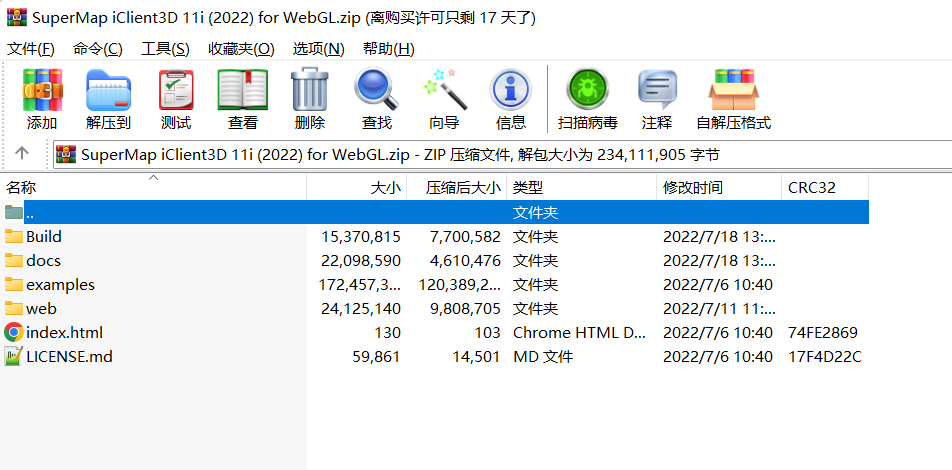Click index.html size value 130
Screen dimensions: 952x470
387,333
